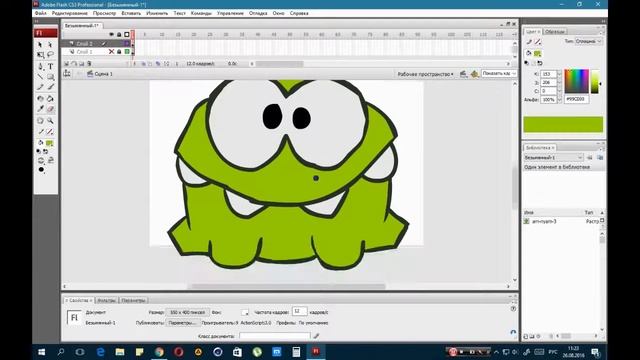
Task: Select the Brush tool
Action: coord(50,87)
